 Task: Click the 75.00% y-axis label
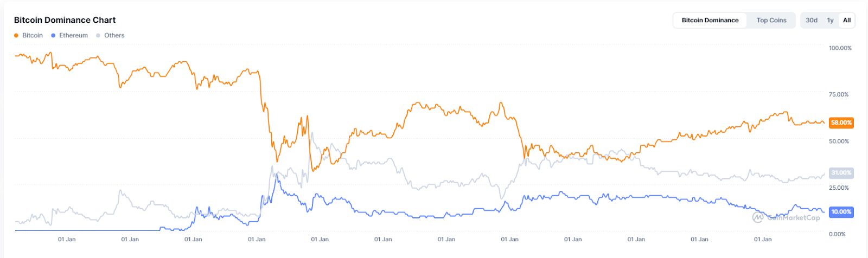(x=838, y=95)
